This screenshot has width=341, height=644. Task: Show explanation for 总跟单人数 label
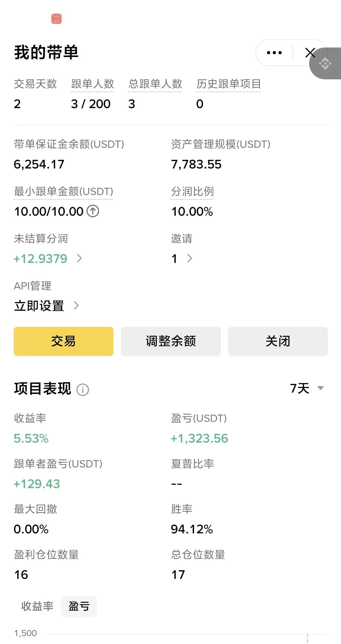click(x=155, y=84)
